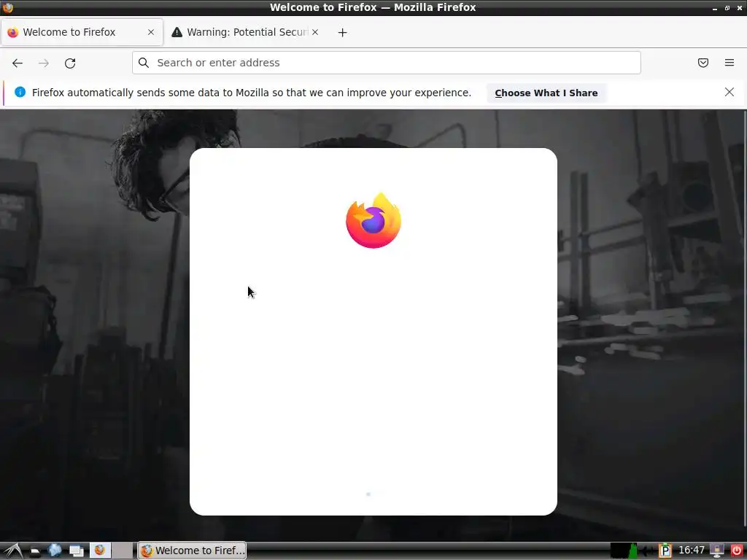Click the search magnifier in the address bar
747x560 pixels.
coord(144,63)
